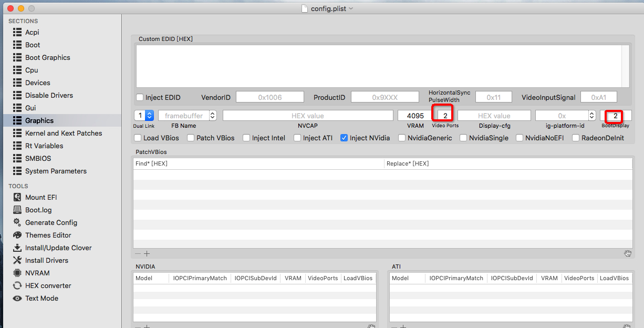
Task: Click the ig-platform-id stepper arrows
Action: (592, 116)
